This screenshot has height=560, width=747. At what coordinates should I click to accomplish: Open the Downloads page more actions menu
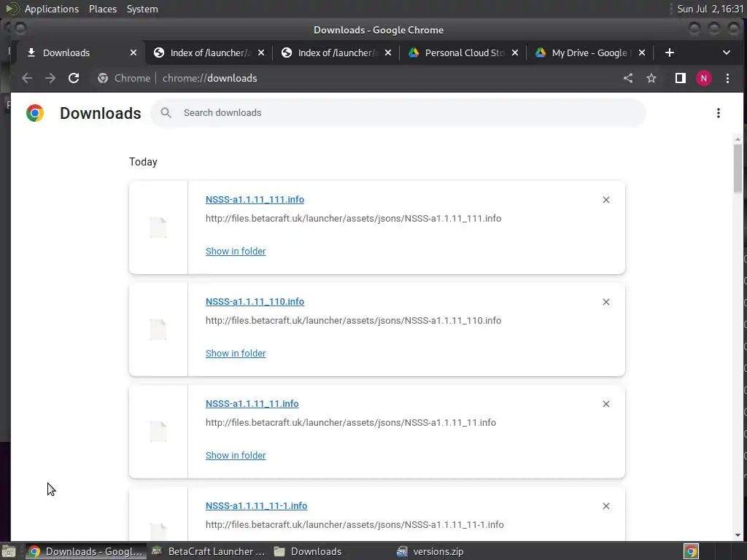[719, 113]
